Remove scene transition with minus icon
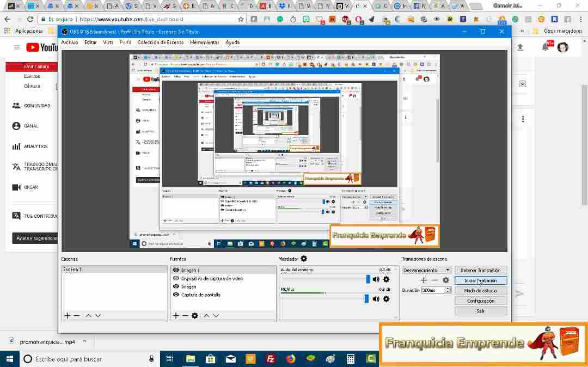Screen dimensions: 588x367 [x=434, y=280]
